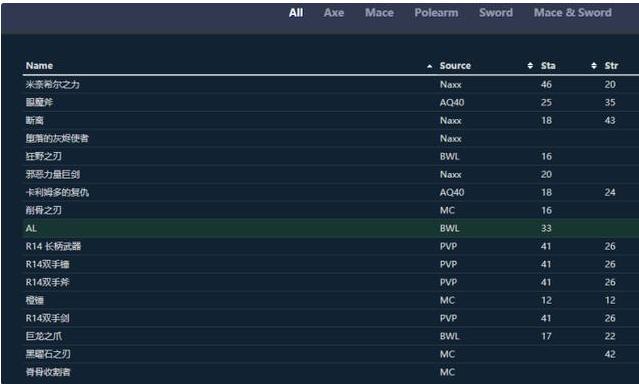
Task: Click the Sta value 25
Action: pos(546,102)
